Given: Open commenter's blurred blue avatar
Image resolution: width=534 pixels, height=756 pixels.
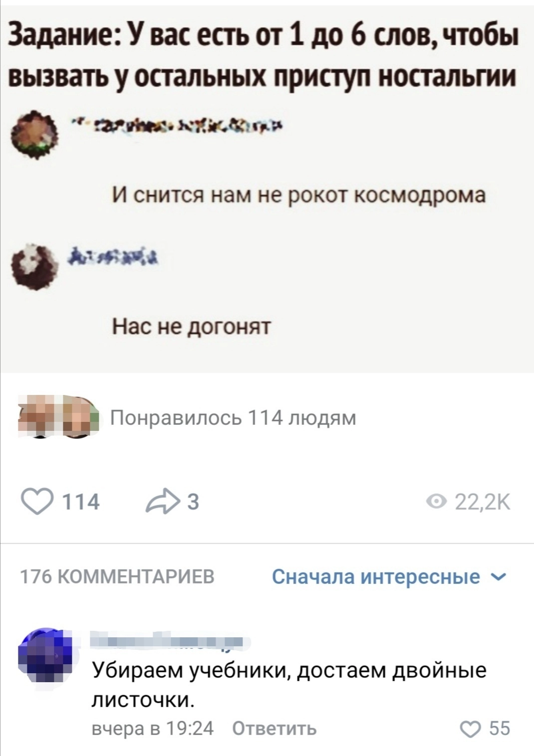Looking at the screenshot, I should [45, 655].
